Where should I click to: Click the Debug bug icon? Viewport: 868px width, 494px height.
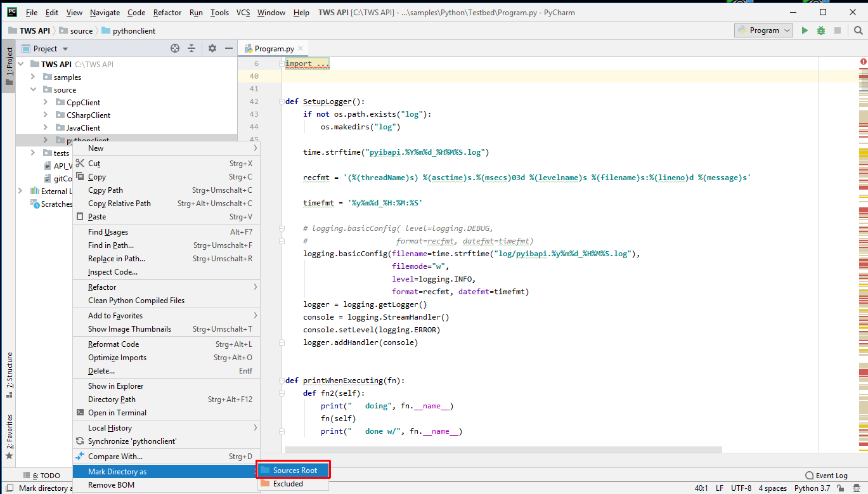821,30
